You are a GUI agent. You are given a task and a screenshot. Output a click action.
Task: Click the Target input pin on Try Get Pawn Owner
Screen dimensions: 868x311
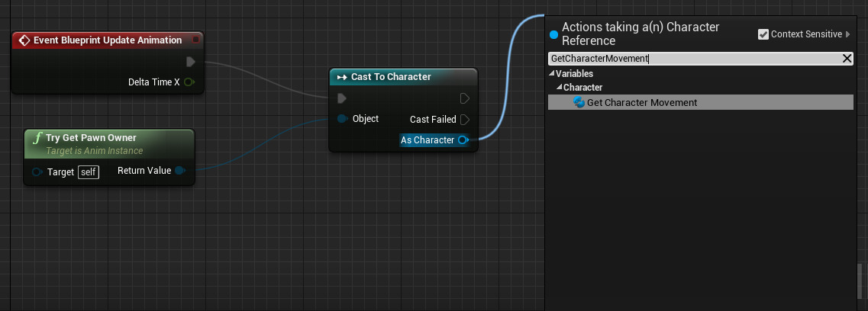tap(37, 172)
